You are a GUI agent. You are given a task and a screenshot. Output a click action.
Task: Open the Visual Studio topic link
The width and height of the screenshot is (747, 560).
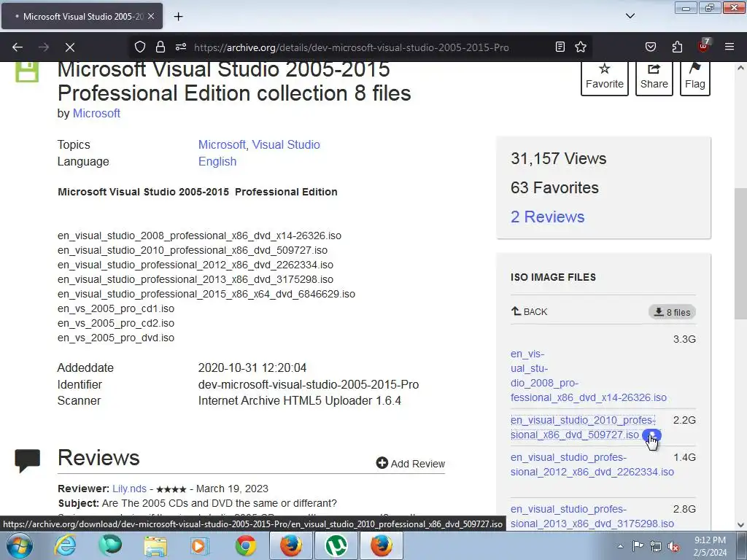286,145
